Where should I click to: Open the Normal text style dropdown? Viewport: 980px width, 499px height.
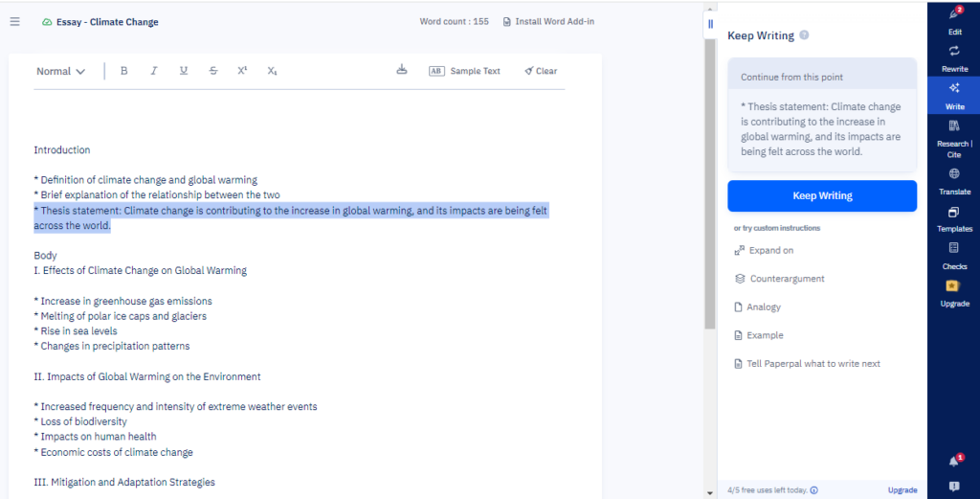(60, 71)
